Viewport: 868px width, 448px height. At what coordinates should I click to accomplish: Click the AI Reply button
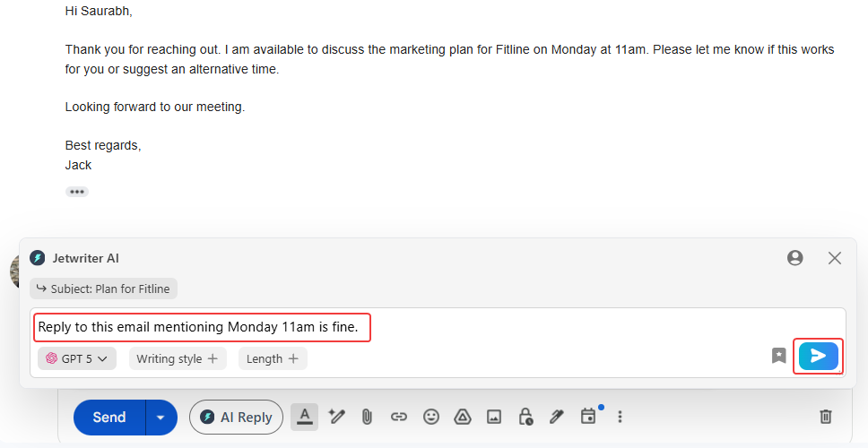pyautogui.click(x=236, y=418)
